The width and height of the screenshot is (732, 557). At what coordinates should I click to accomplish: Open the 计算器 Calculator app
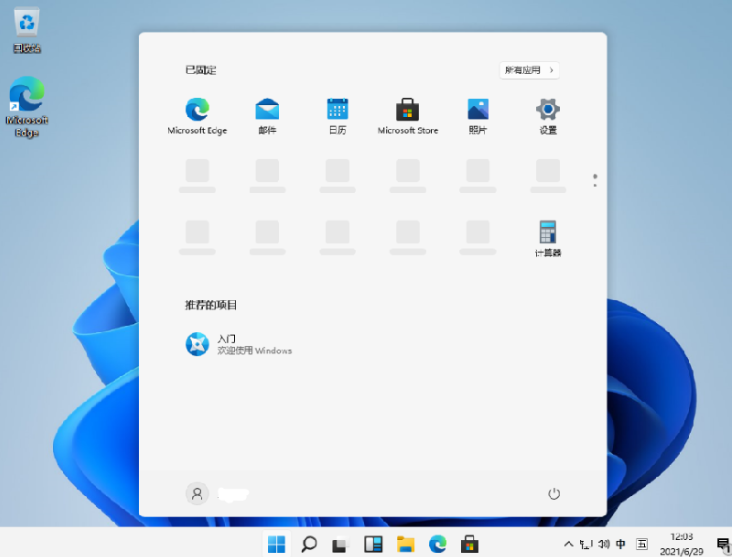pyautogui.click(x=548, y=239)
